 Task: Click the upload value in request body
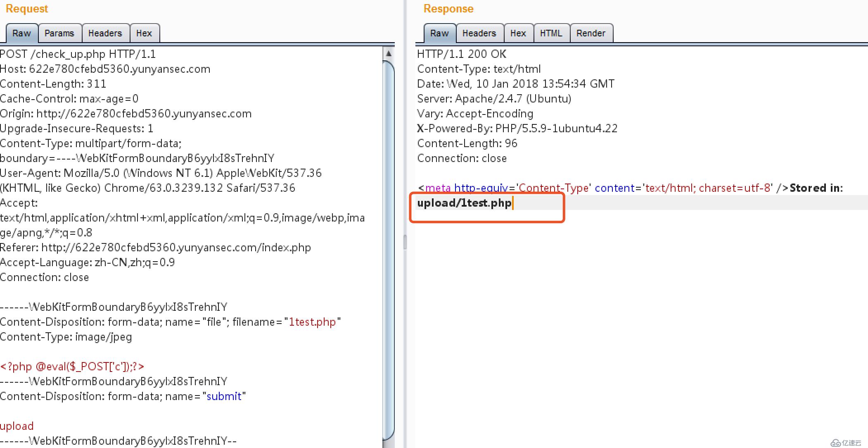[x=17, y=426]
